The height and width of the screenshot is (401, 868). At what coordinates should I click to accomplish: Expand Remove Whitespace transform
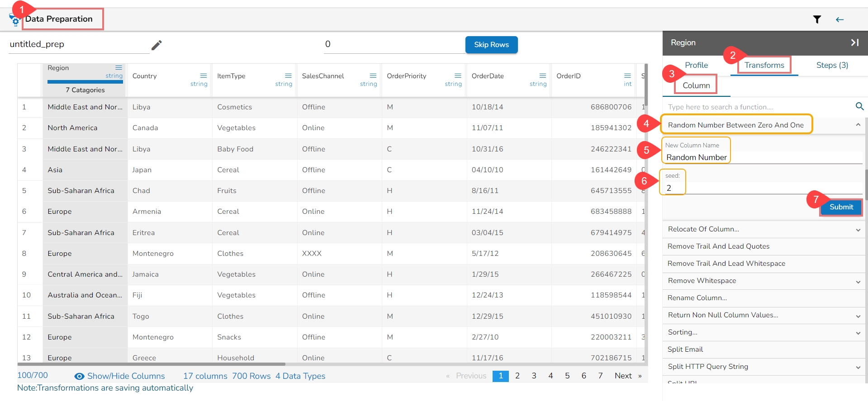[x=858, y=281]
